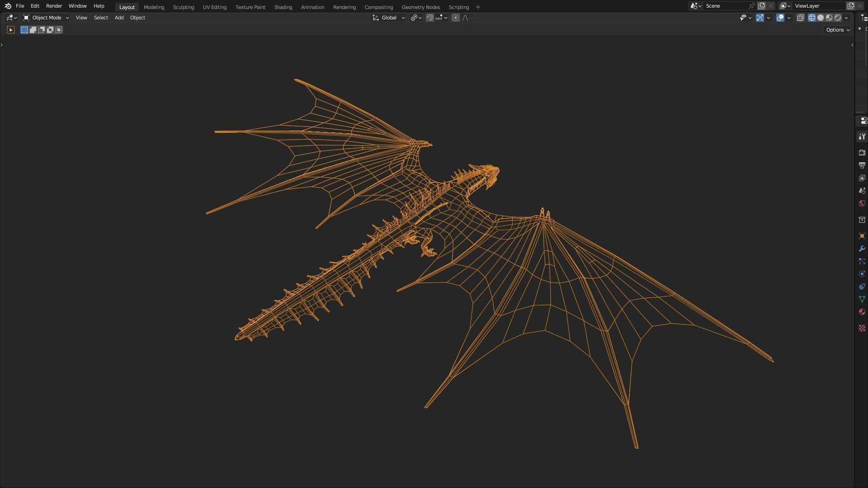The height and width of the screenshot is (488, 868).
Task: Open the File menu
Action: (x=20, y=6)
